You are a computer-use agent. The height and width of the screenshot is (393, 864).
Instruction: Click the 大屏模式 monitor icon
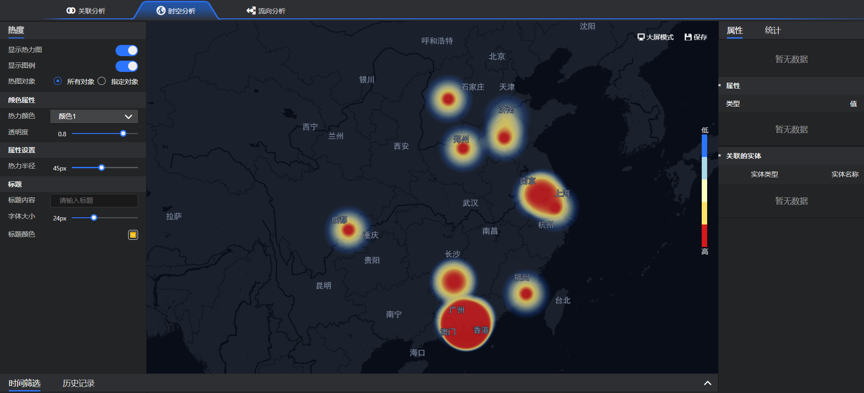641,37
